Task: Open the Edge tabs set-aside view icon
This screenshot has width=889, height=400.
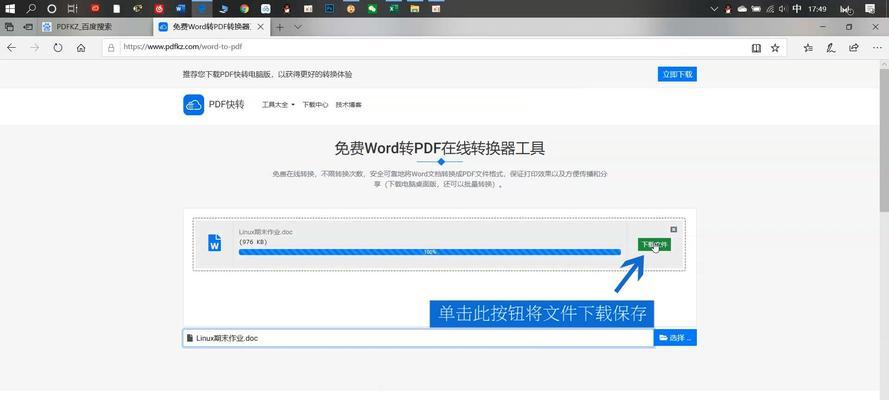Action: click(x=9, y=27)
